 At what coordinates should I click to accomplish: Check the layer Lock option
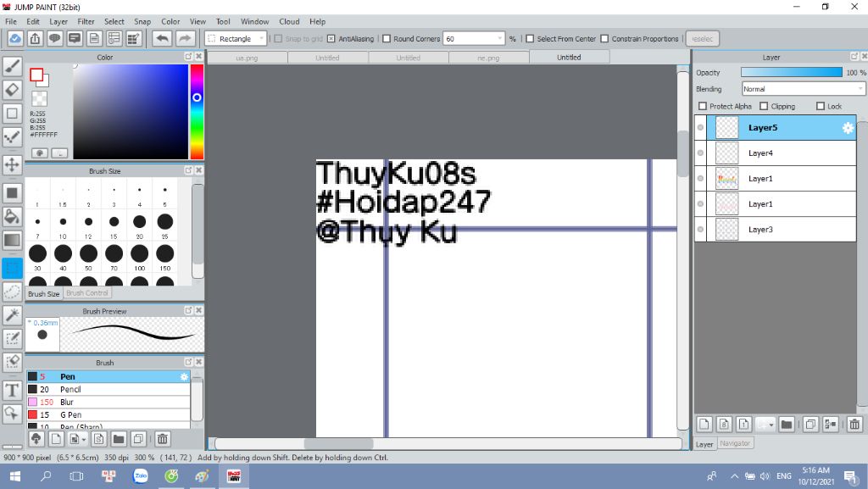(x=821, y=106)
